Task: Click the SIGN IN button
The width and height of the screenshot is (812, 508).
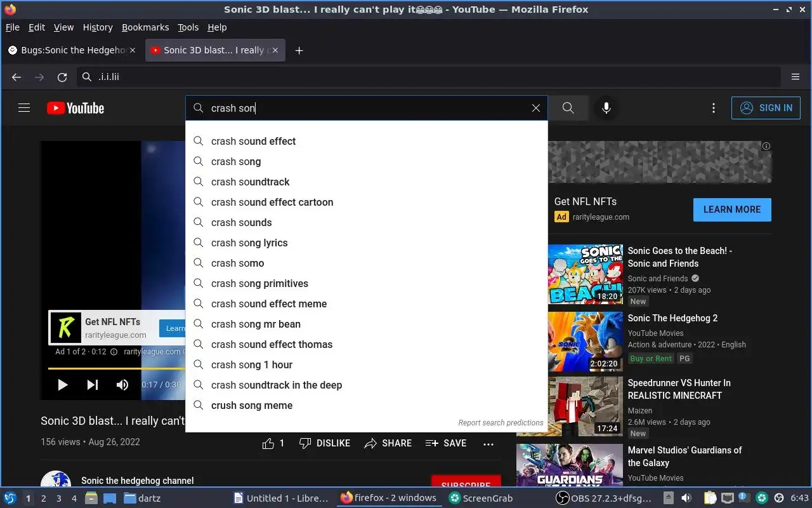Action: click(x=766, y=108)
